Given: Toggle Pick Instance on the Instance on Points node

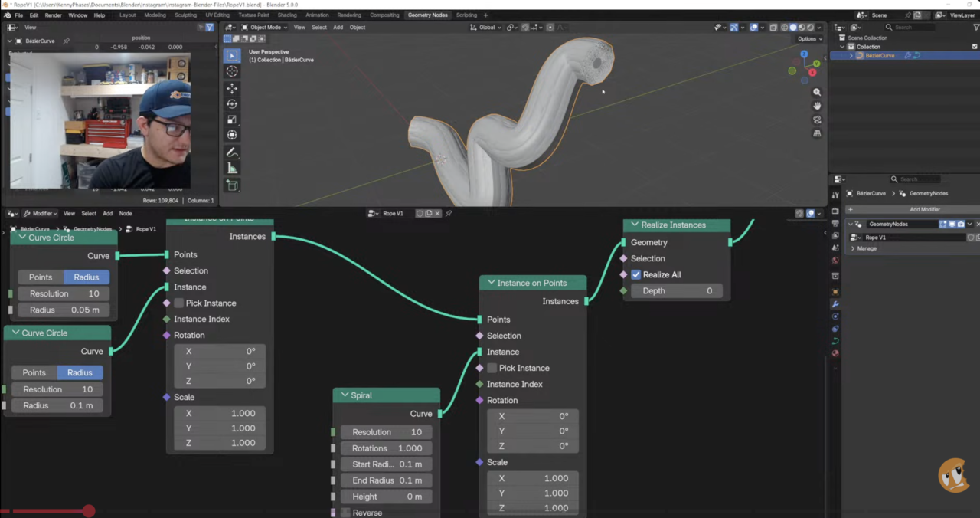Looking at the screenshot, I should tap(492, 368).
